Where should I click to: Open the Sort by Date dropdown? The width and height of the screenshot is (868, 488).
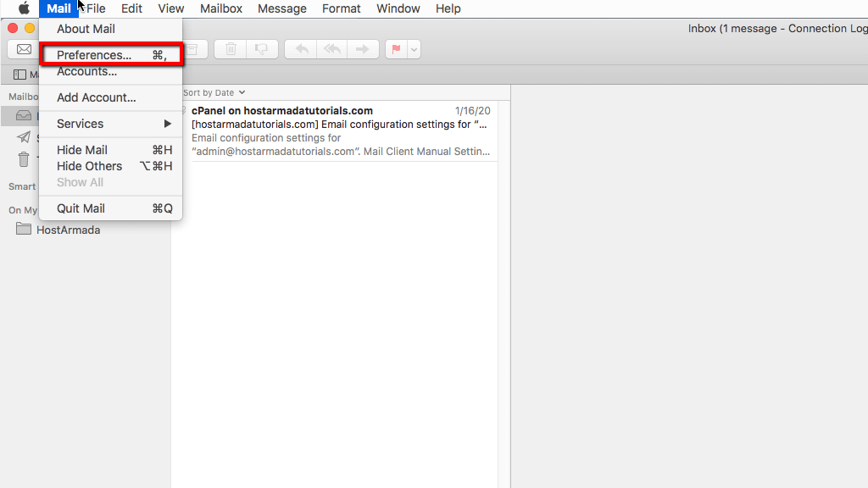[214, 92]
